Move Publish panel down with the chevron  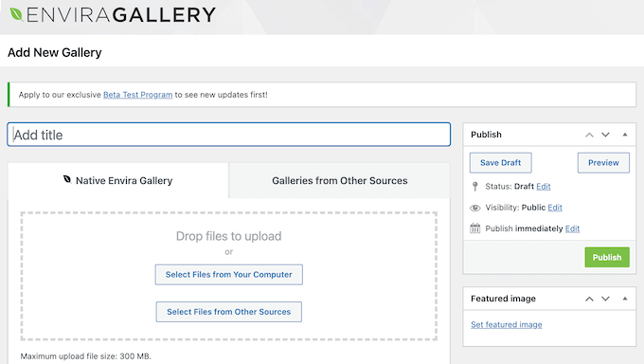(x=605, y=135)
